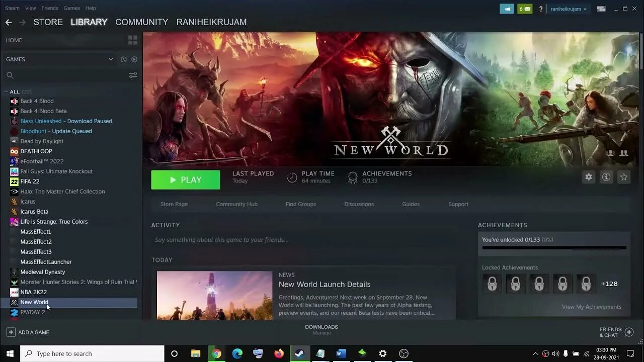Click the Windows Start button
The image size is (644, 362).
pos(10,353)
